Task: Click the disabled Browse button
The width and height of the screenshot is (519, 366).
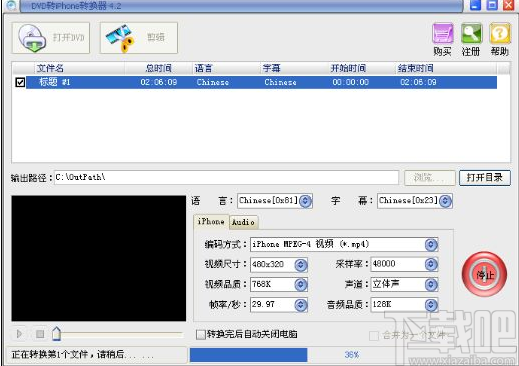Action: point(430,178)
